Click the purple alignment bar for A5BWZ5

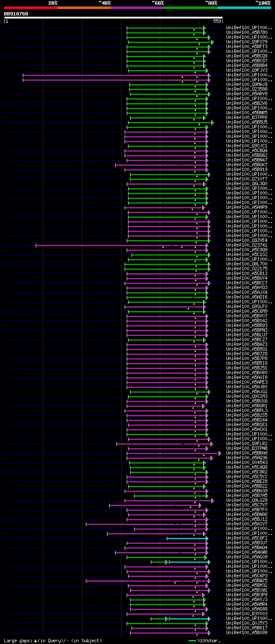(x=148, y=581)
